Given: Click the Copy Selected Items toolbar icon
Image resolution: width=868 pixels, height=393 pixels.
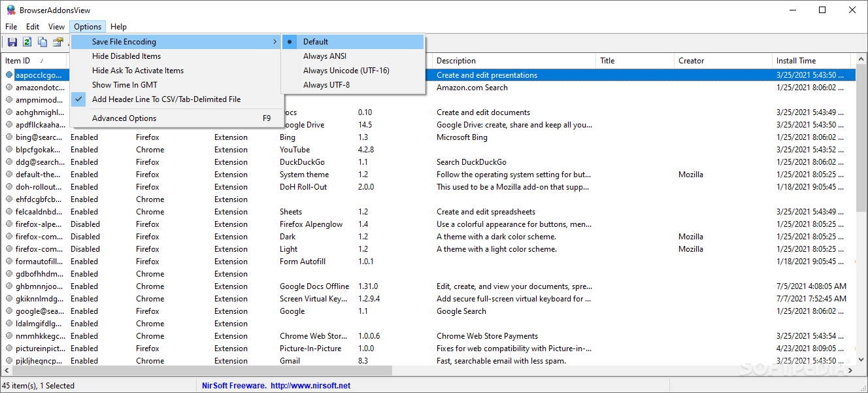Looking at the screenshot, I should [x=42, y=42].
